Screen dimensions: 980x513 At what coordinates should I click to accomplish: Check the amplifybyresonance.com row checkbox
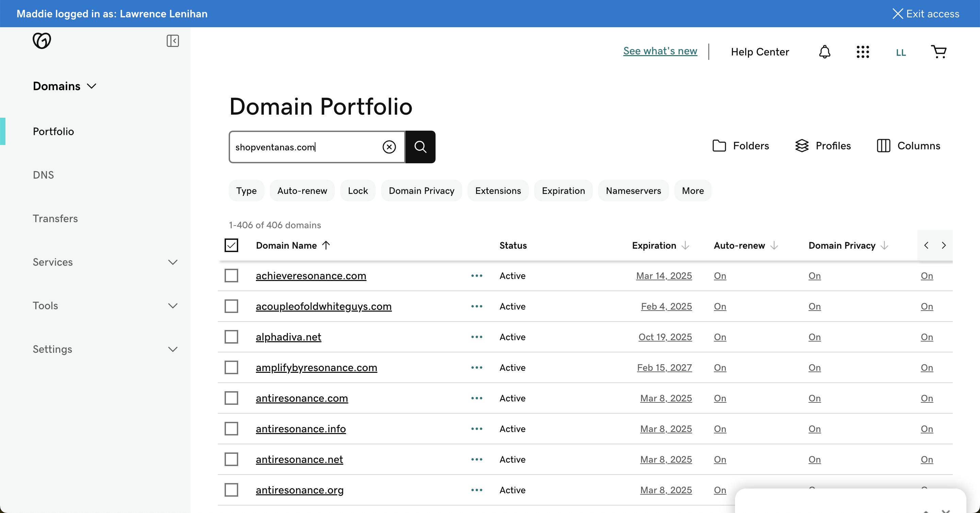[x=231, y=368]
